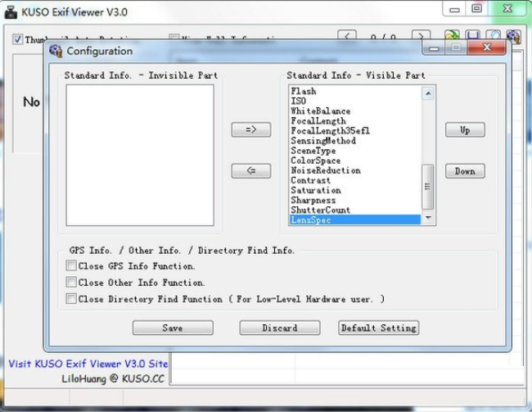The height and width of the screenshot is (412, 532).
Task: Click the Configuration dialog title icon
Action: click(x=56, y=51)
